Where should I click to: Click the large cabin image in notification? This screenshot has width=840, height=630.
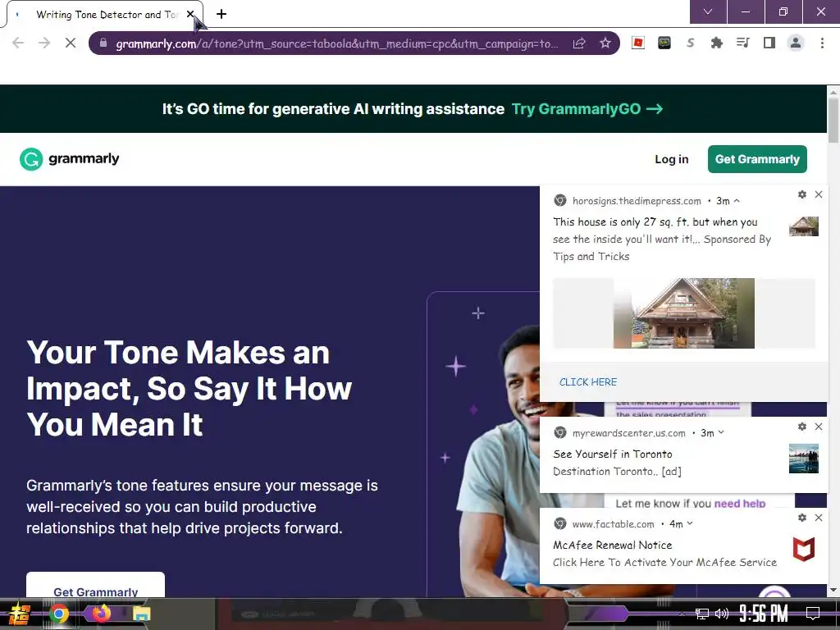click(x=684, y=313)
